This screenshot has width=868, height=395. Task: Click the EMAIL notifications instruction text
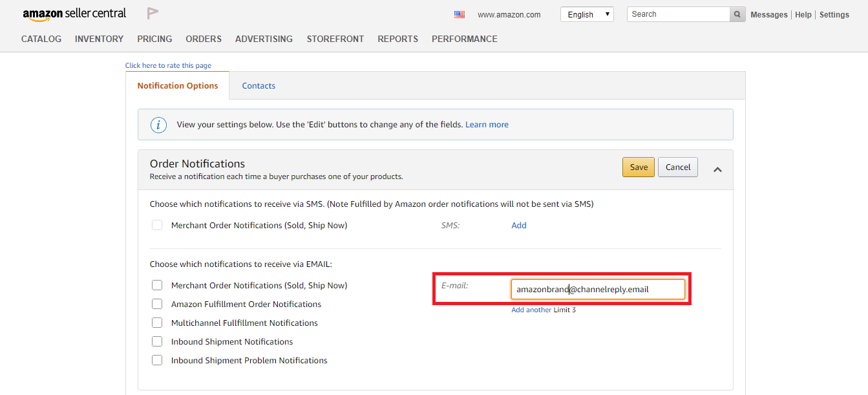(240, 264)
